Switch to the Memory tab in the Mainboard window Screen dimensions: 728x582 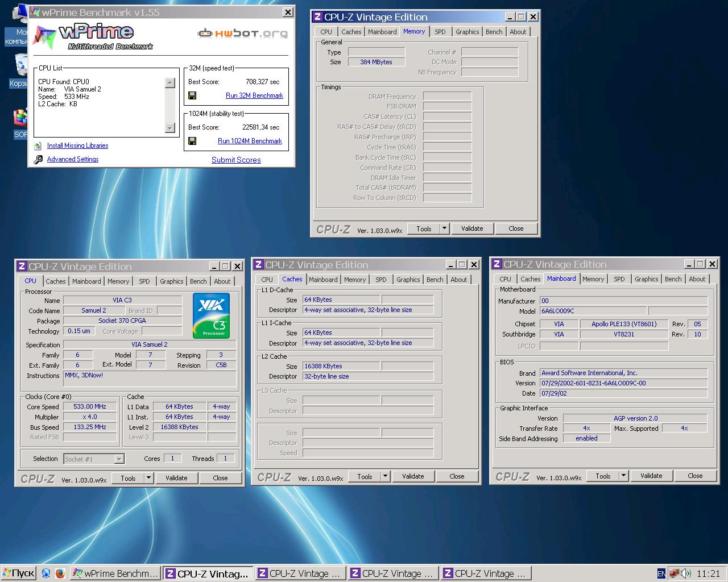point(593,279)
